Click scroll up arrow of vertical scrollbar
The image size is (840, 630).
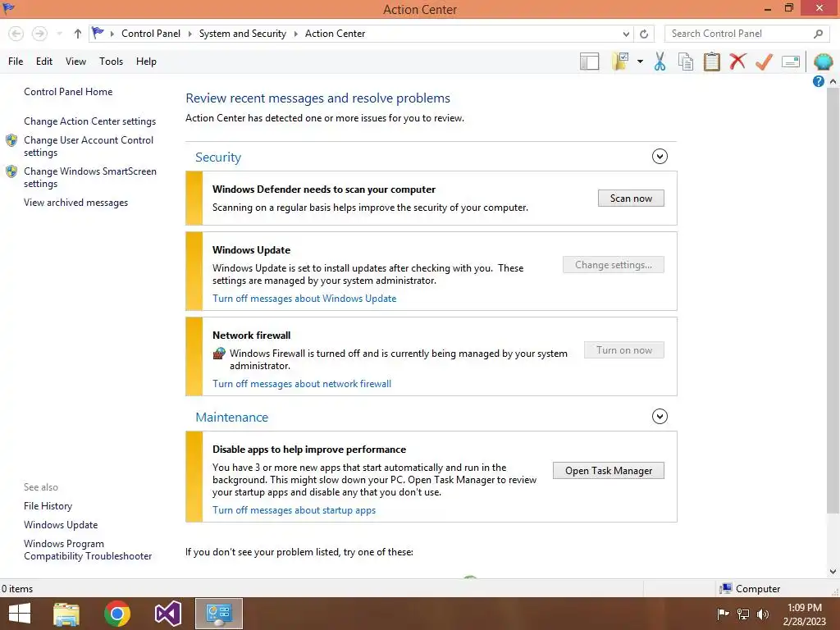(833, 81)
